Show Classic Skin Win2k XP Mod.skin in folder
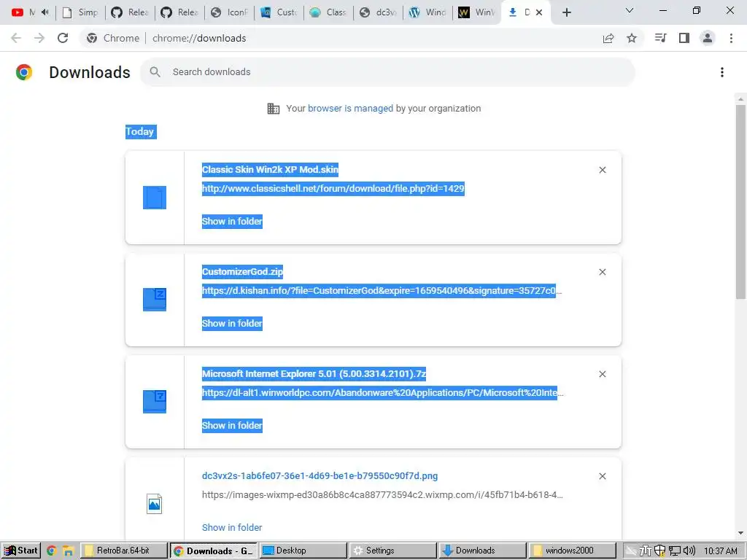 coord(232,222)
